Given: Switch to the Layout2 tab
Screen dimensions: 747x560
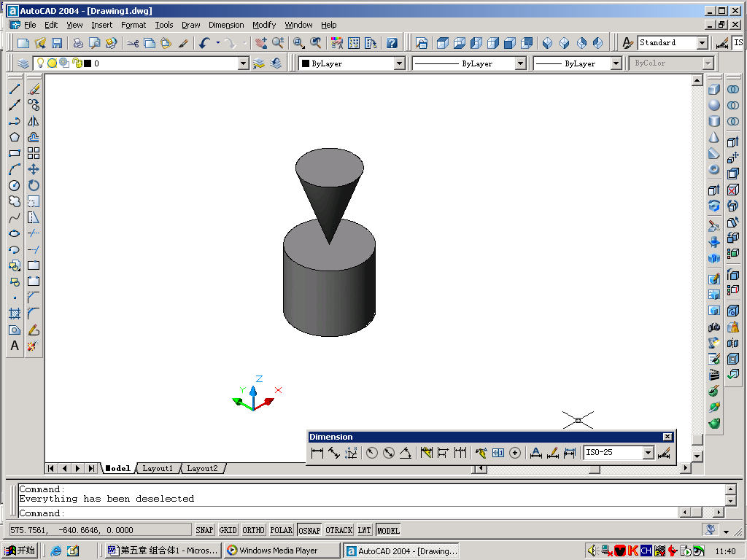Looking at the screenshot, I should [x=202, y=469].
